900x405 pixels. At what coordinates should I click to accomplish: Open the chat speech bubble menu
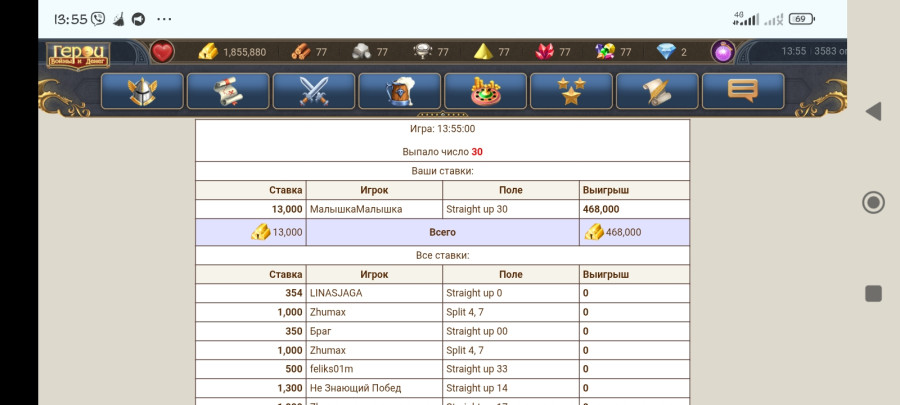(742, 91)
